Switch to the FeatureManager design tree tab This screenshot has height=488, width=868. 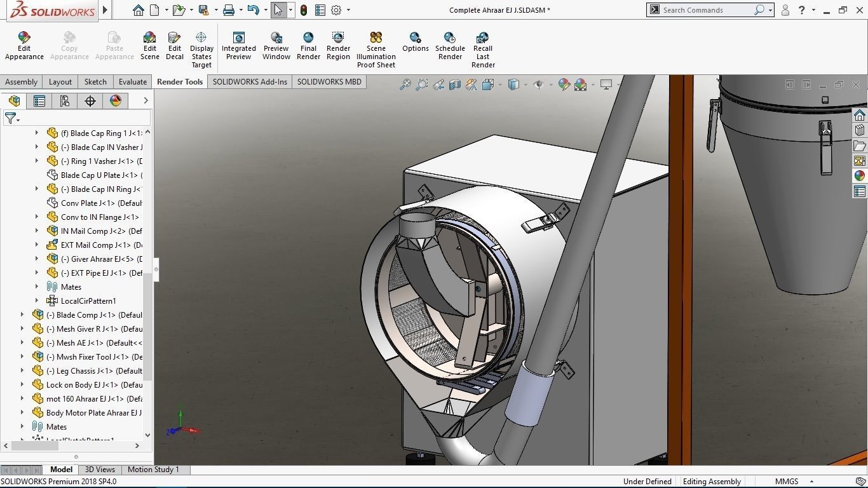[x=14, y=101]
